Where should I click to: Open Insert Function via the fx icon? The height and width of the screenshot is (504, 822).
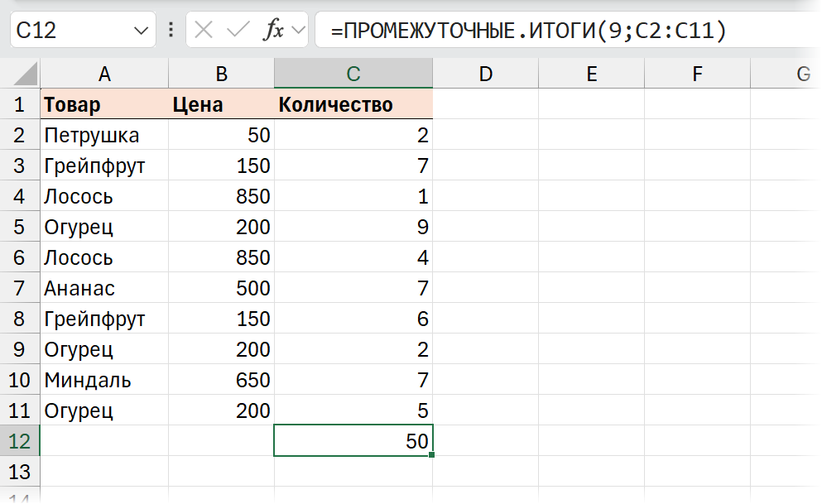273,31
